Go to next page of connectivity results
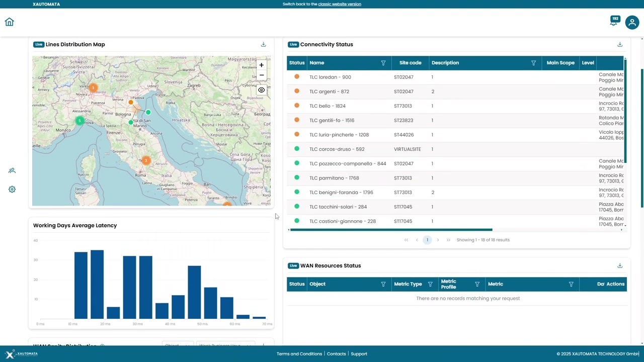The image size is (644, 362). pyautogui.click(x=438, y=240)
